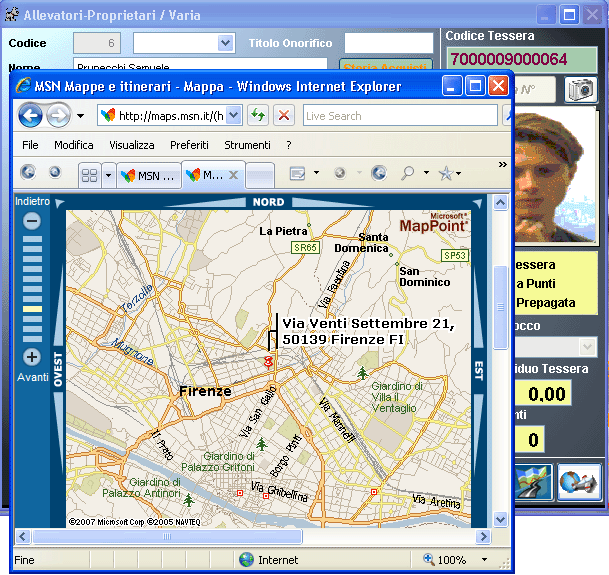Viewport: 609px width, 575px height.
Task: Click the Codice field showing 6
Action: pyautogui.click(x=97, y=43)
